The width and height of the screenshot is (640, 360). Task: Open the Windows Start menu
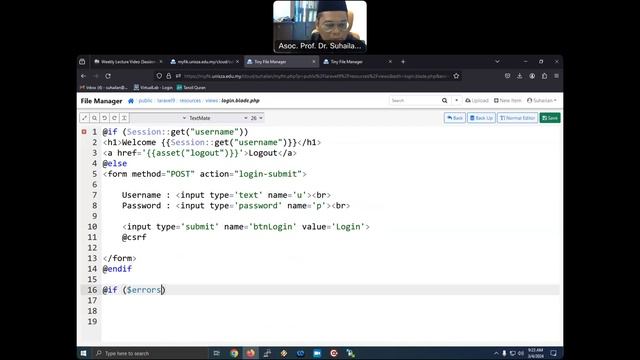coord(83,353)
